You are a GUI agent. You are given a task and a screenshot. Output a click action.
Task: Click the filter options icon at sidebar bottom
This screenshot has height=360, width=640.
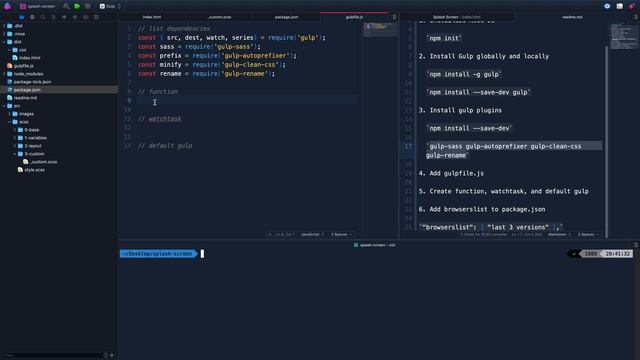105,356
